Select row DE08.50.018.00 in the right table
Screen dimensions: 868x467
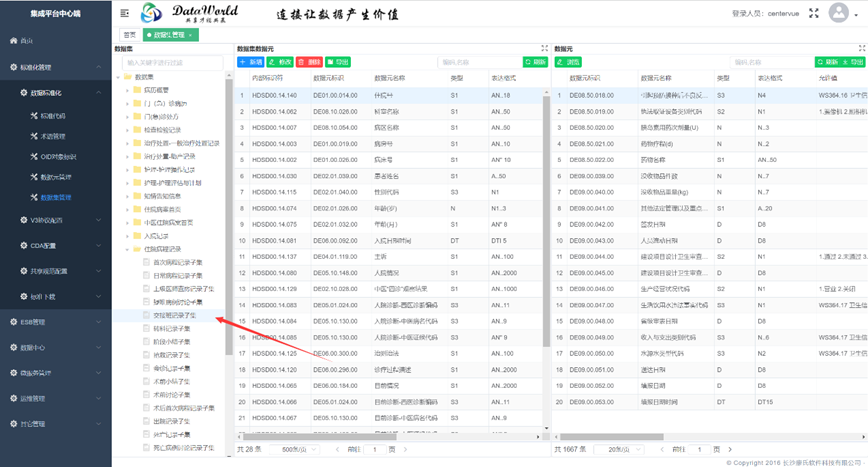710,95
